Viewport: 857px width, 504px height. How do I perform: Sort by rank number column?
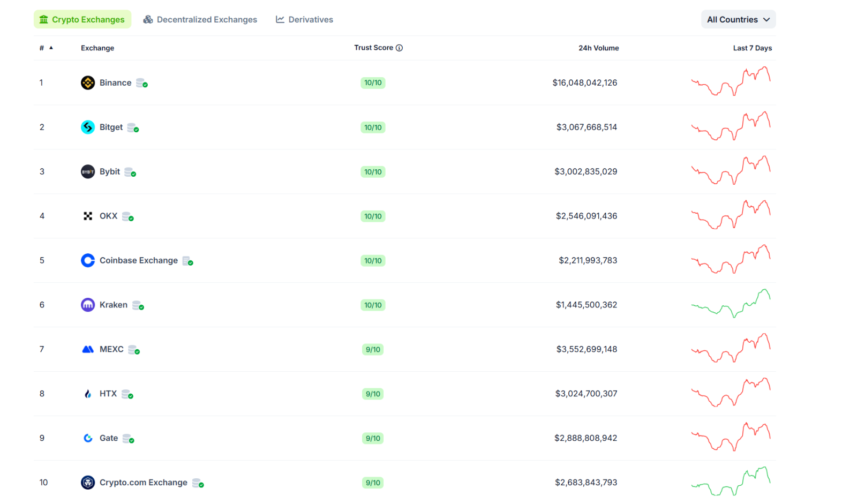tap(46, 48)
